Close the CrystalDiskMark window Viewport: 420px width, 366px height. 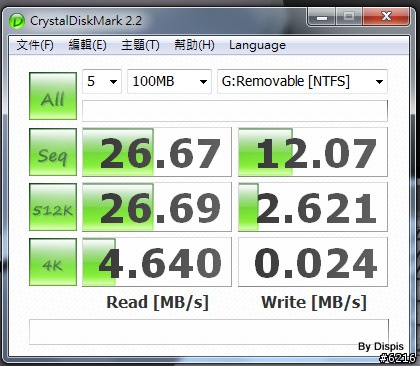pyautogui.click(x=386, y=17)
